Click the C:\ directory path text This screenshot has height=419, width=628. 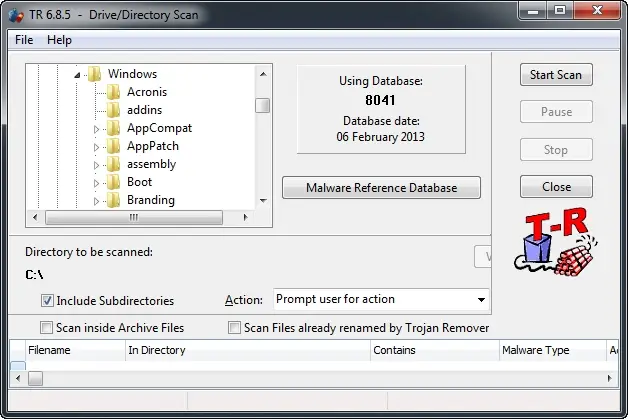tap(34, 274)
